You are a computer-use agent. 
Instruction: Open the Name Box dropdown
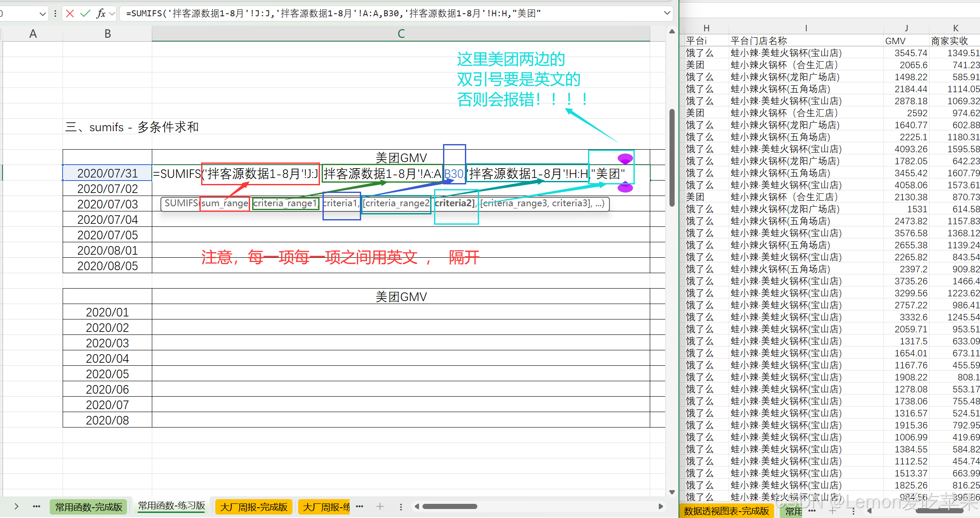tap(42, 14)
